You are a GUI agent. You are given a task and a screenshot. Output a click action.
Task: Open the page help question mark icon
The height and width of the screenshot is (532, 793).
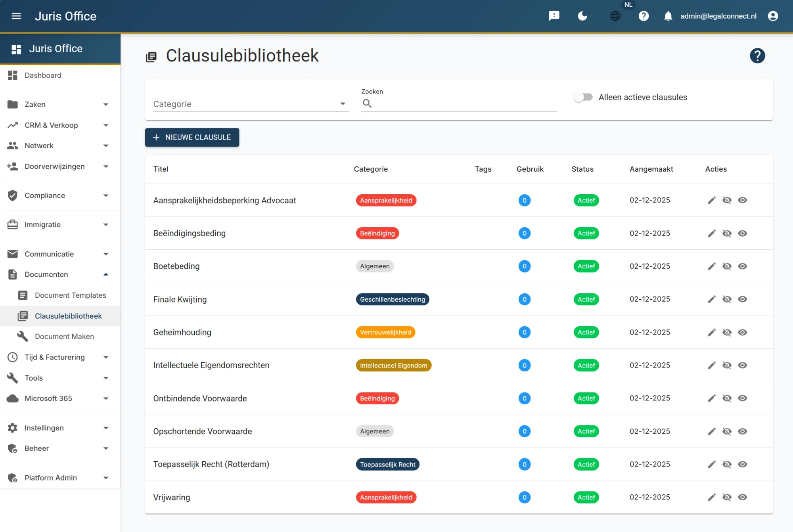(x=757, y=56)
